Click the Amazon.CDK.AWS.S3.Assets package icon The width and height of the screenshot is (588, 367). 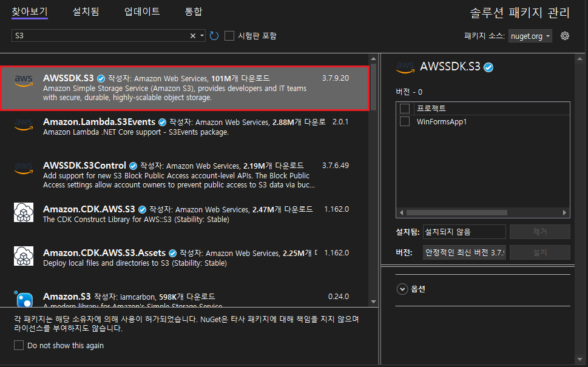tap(24, 255)
